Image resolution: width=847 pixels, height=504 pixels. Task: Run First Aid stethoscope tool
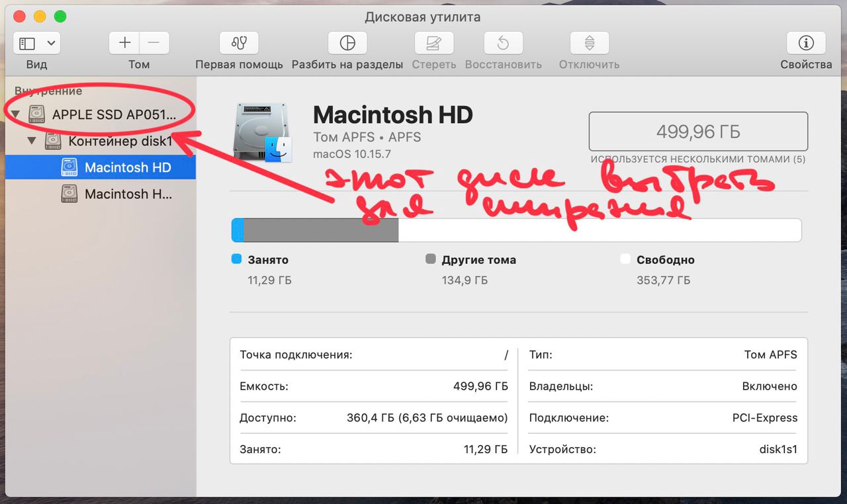239,44
